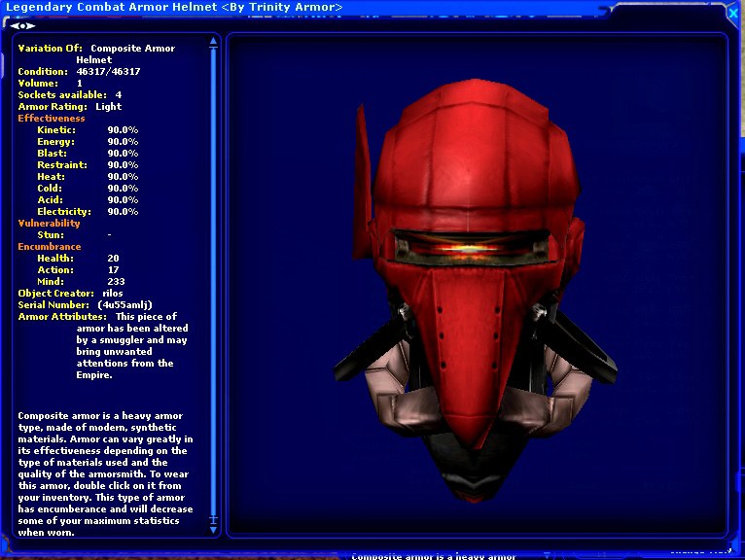
Task: Click the Kinetic 90.0% value
Action: click(x=123, y=130)
